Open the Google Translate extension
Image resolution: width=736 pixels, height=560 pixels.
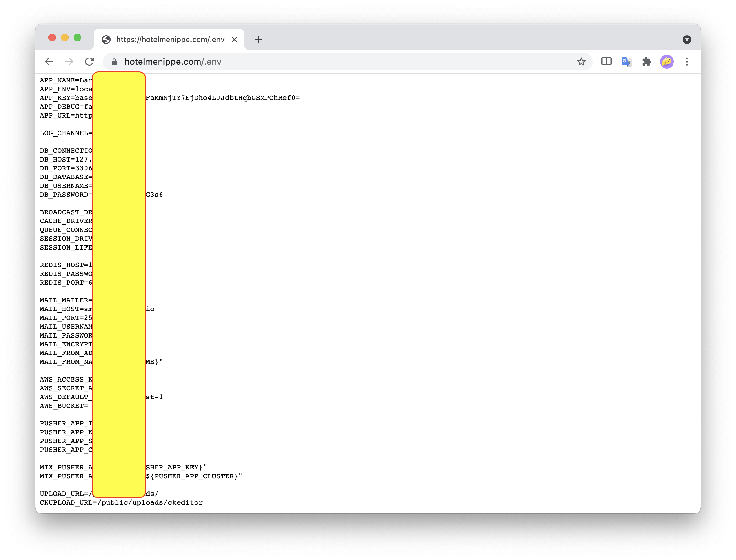626,62
